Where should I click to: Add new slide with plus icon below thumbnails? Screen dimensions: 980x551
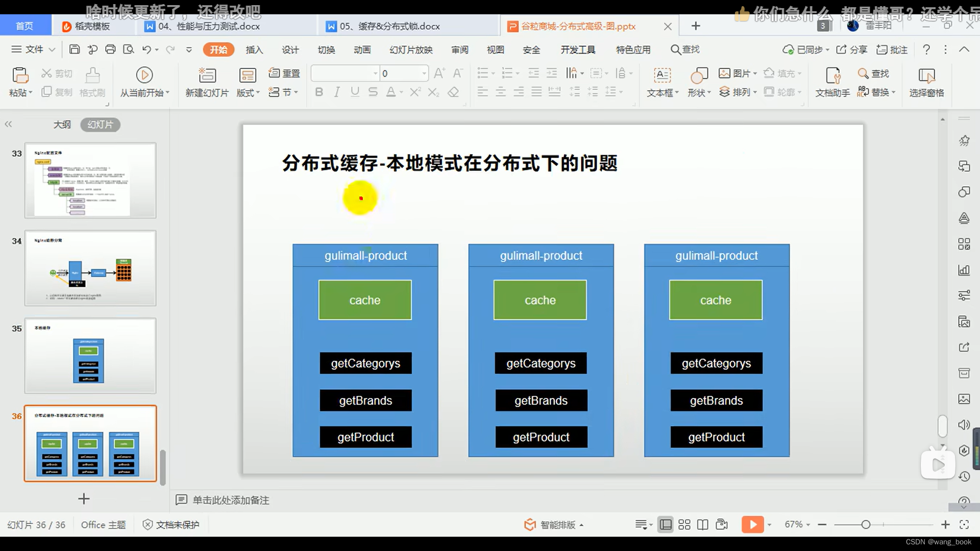tap(84, 498)
